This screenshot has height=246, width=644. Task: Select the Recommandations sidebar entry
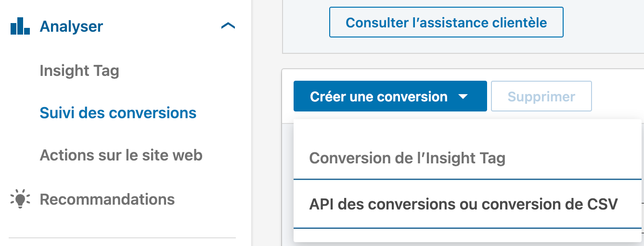(107, 199)
